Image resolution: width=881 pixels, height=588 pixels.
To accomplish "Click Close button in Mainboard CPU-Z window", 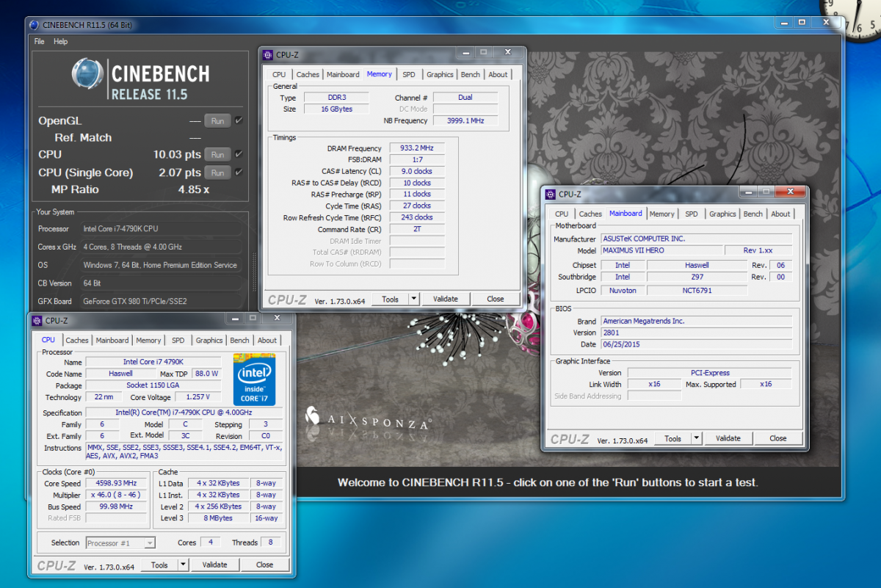I will pyautogui.click(x=778, y=438).
